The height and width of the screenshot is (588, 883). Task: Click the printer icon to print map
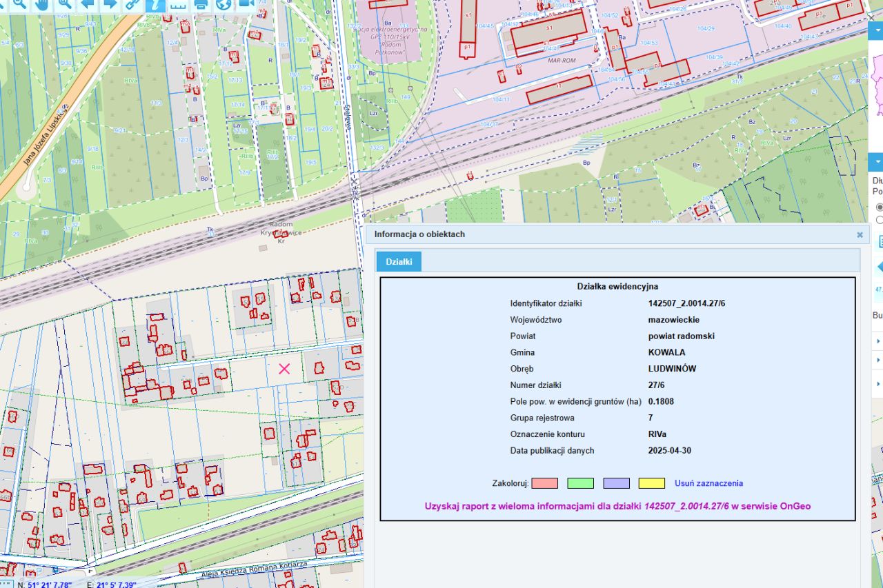pos(201,4)
